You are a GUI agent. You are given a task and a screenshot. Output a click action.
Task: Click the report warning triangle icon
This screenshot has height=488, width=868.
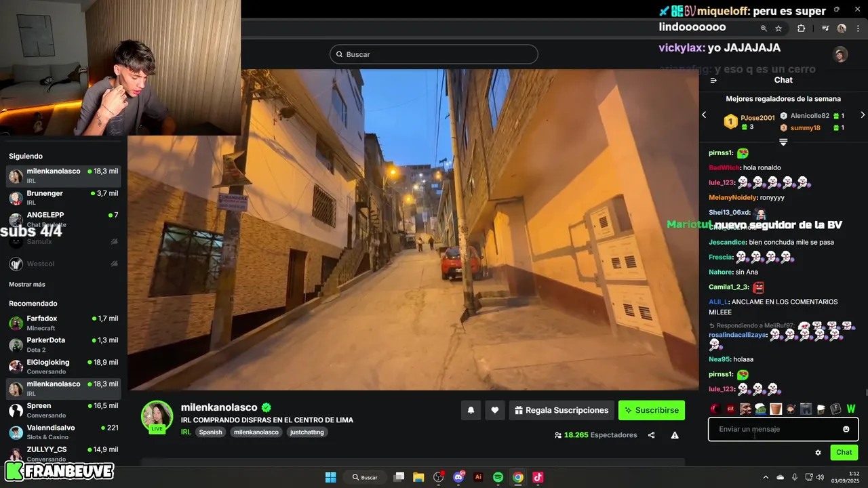click(675, 435)
